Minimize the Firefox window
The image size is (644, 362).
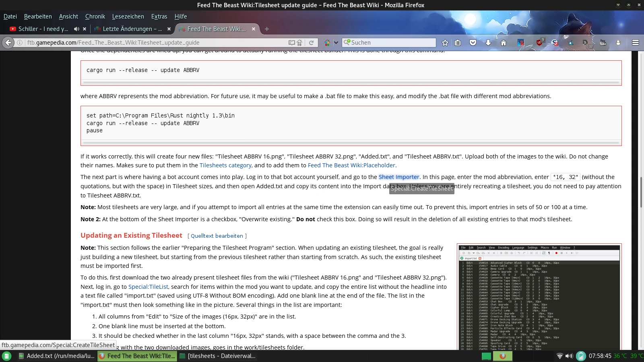tap(618, 5)
